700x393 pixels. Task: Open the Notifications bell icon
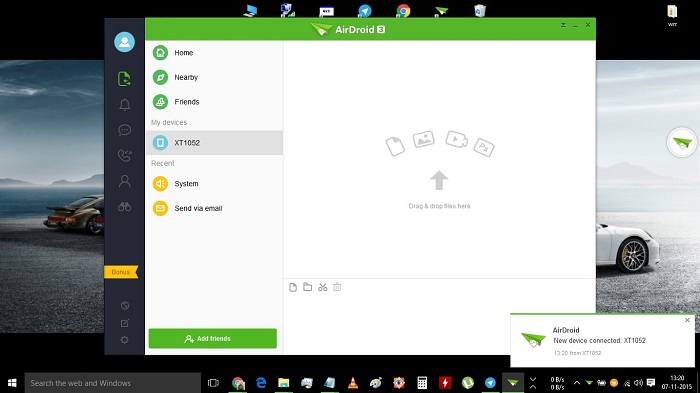click(125, 105)
